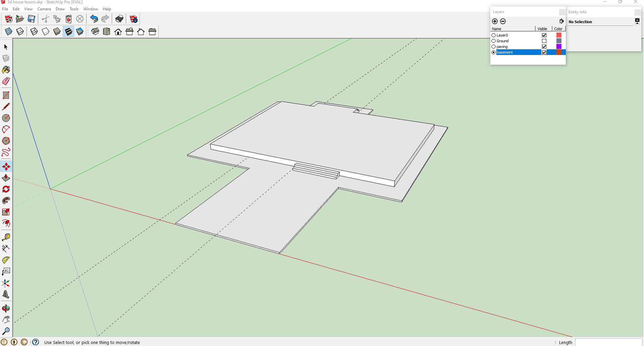This screenshot has width=644, height=346.
Task: Make Ground the active layer
Action: pyautogui.click(x=493, y=41)
